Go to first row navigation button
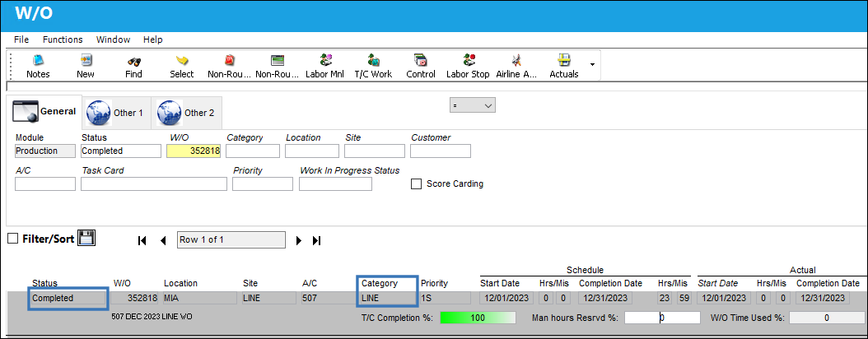Screen dimensions: 868x339 142,240
